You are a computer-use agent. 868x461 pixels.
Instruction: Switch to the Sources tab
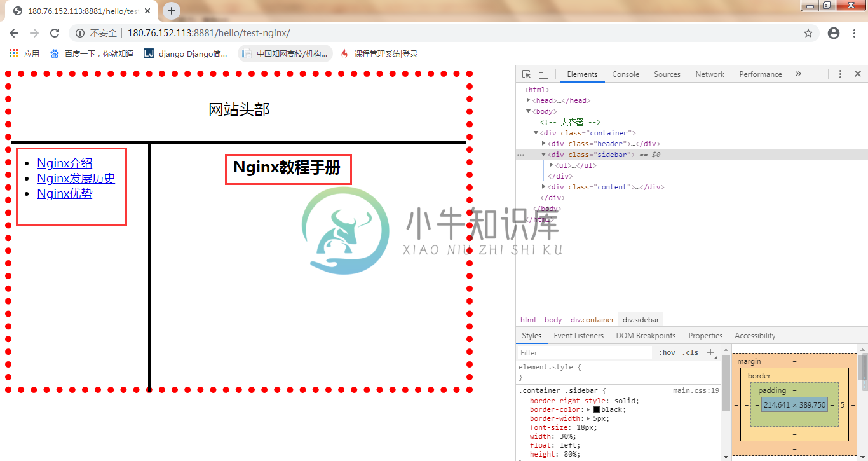[x=667, y=74]
